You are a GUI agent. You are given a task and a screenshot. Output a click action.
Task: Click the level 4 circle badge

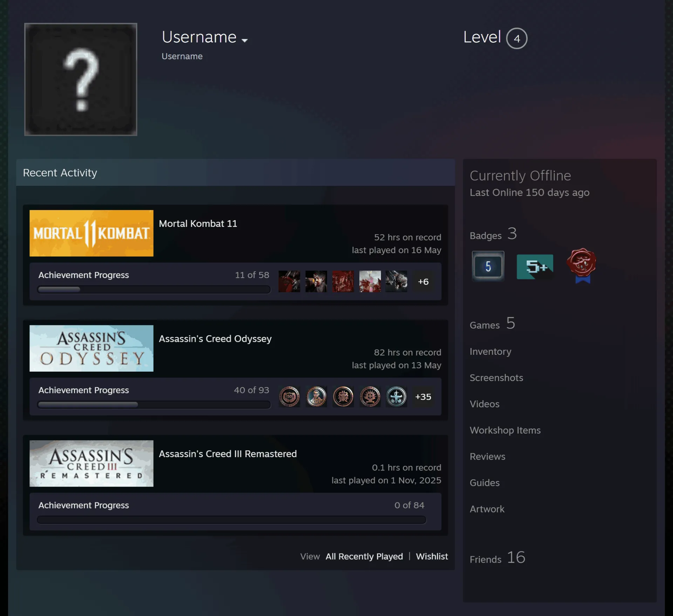517,38
